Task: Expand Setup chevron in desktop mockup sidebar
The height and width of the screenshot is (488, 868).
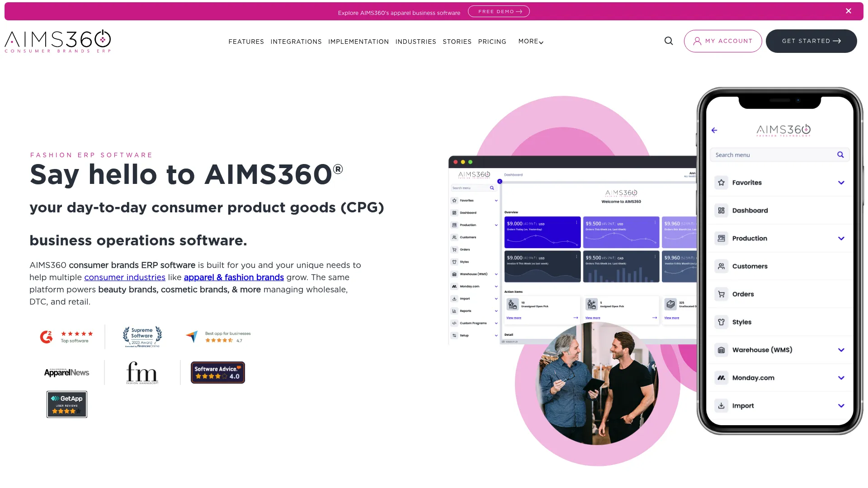Action: pyautogui.click(x=496, y=336)
